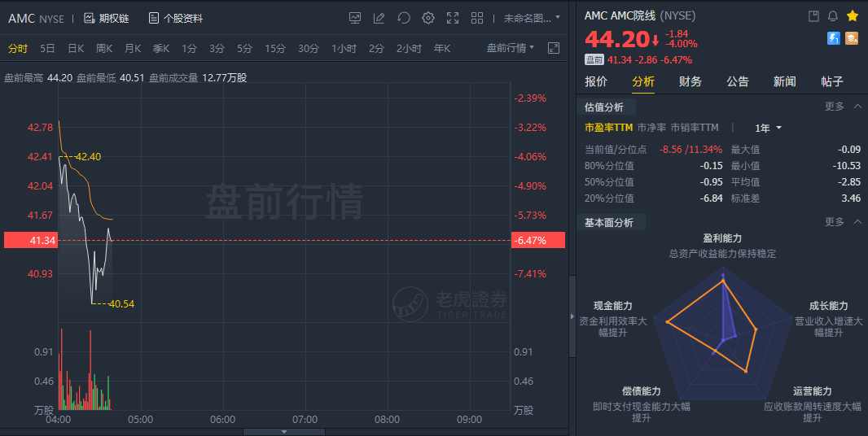Open chart settings gear icon
The height and width of the screenshot is (436, 868).
point(428,18)
